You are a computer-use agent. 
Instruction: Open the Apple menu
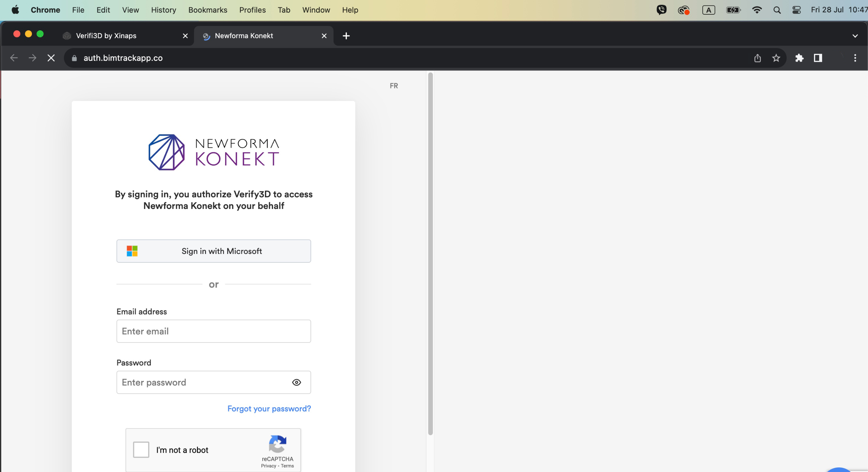pyautogui.click(x=15, y=10)
